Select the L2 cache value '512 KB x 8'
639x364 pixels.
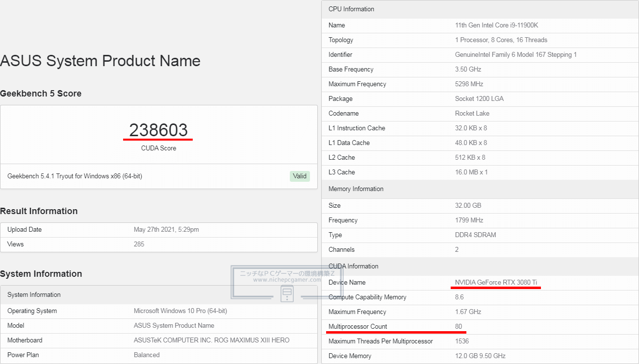click(x=470, y=158)
